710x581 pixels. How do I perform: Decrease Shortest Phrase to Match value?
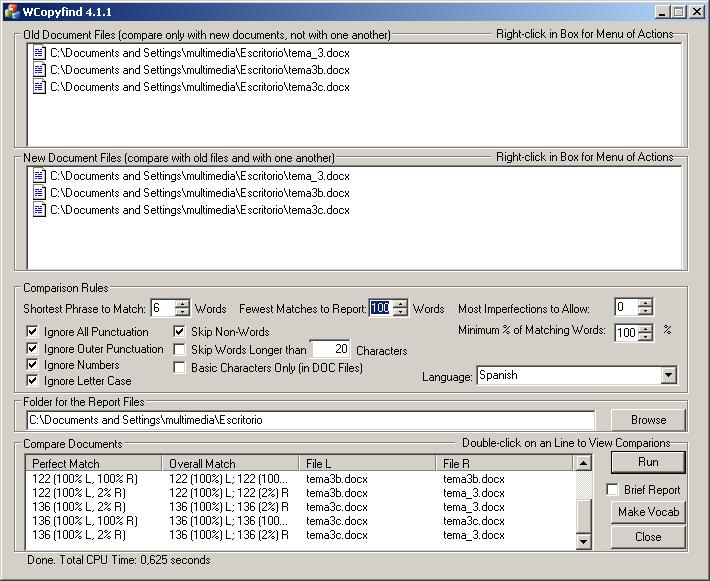click(182, 312)
